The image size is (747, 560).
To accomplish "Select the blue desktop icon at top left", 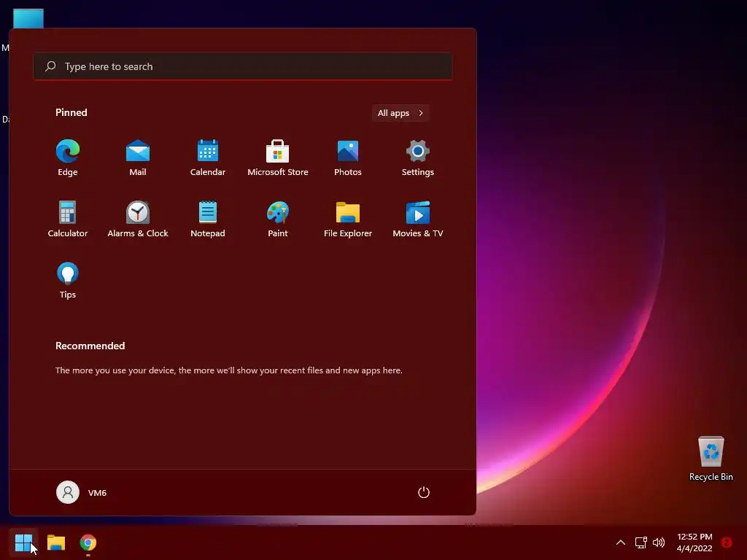I will coord(28,19).
